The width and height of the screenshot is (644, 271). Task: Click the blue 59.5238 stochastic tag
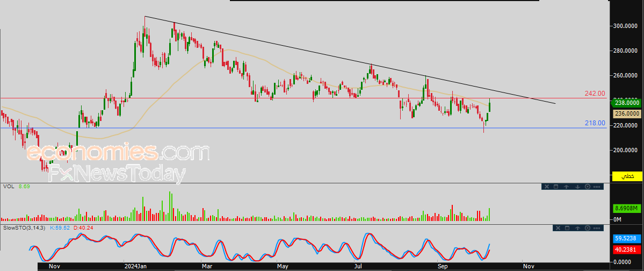click(x=627, y=238)
